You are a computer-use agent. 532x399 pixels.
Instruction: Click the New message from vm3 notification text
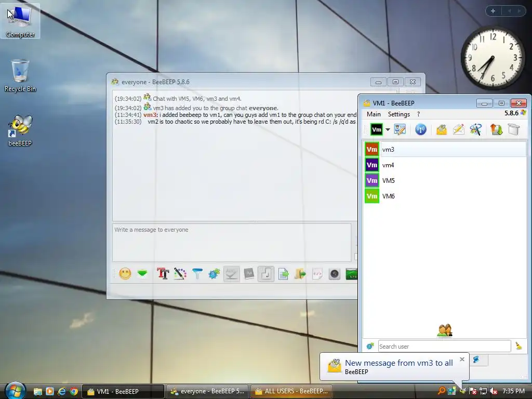pyautogui.click(x=398, y=363)
